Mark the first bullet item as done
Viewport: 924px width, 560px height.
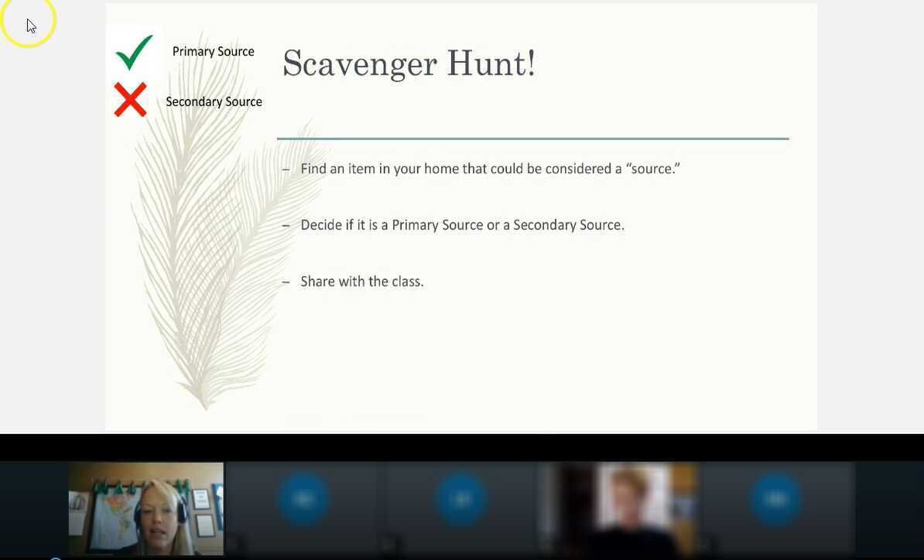pos(490,169)
